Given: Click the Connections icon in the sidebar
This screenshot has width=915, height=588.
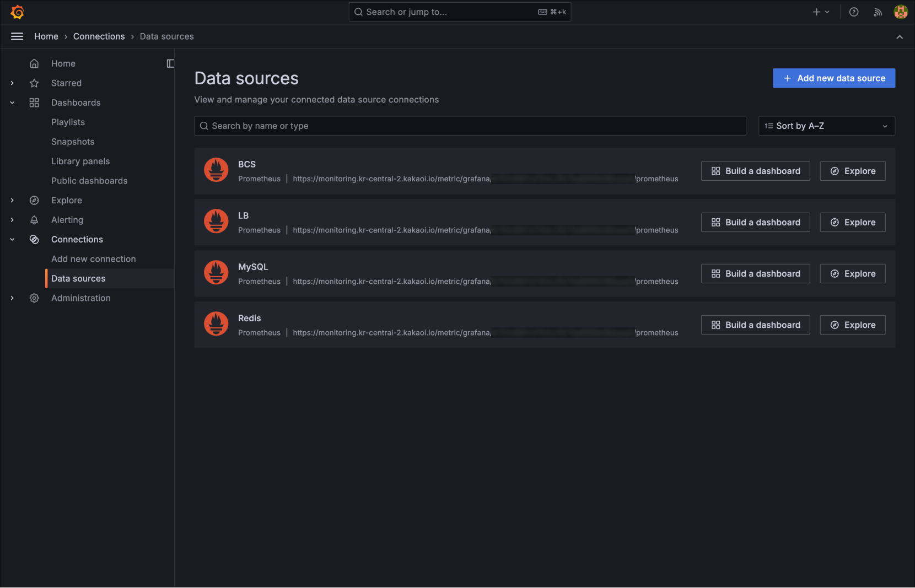Looking at the screenshot, I should [x=34, y=240].
